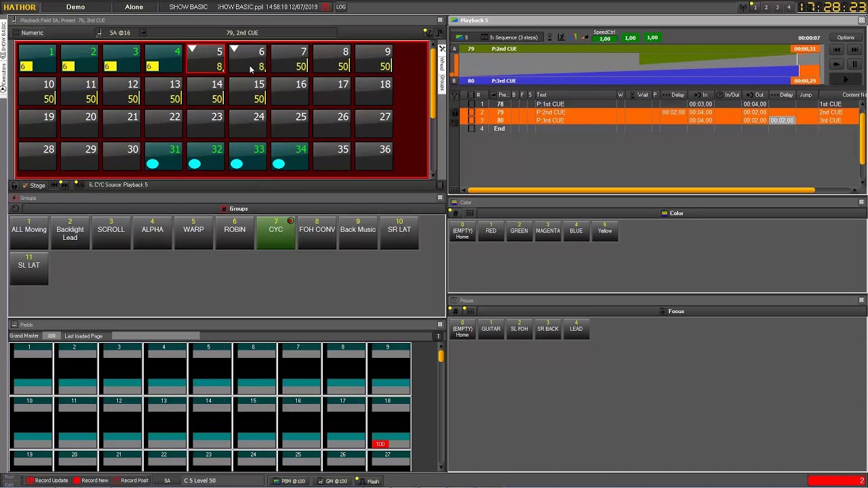This screenshot has width=868, height=488.
Task: Select the Backlight Lead group
Action: (70, 232)
